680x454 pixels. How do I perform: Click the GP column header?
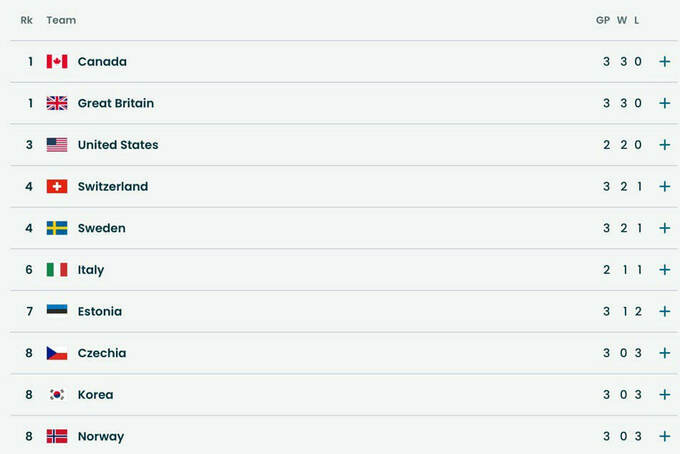click(603, 20)
